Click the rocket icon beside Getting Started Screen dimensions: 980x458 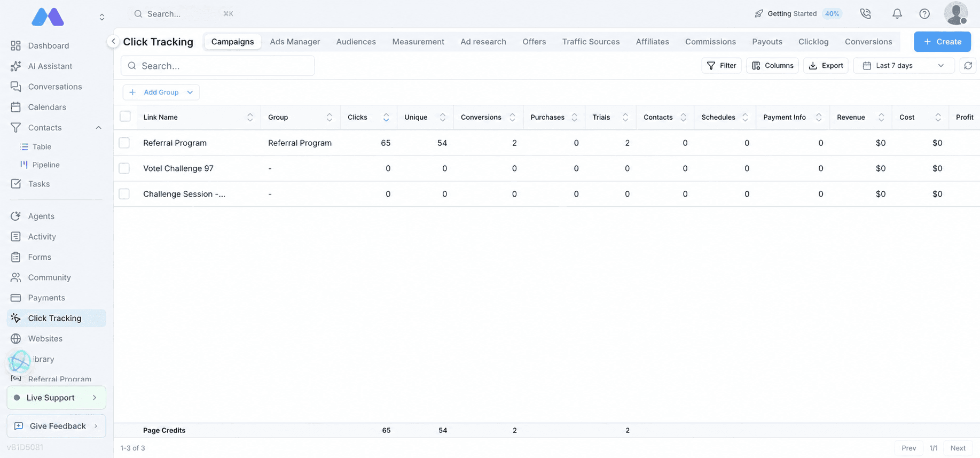click(x=758, y=14)
